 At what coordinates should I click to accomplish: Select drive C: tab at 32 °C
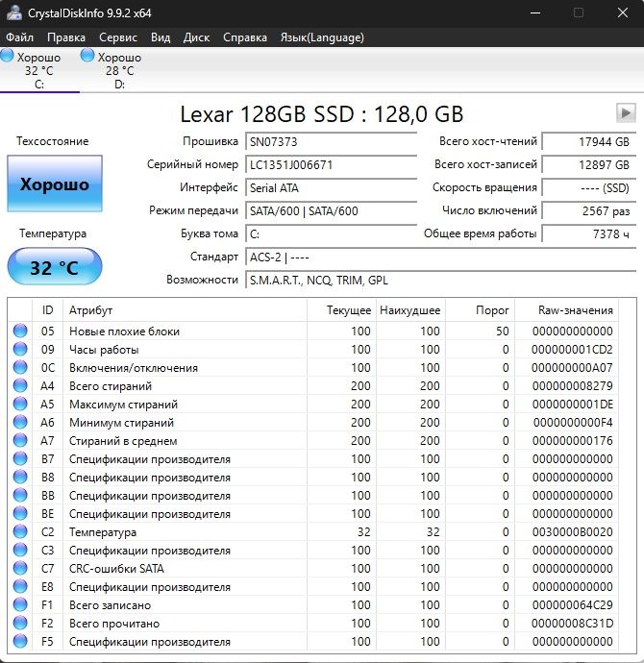click(38, 70)
